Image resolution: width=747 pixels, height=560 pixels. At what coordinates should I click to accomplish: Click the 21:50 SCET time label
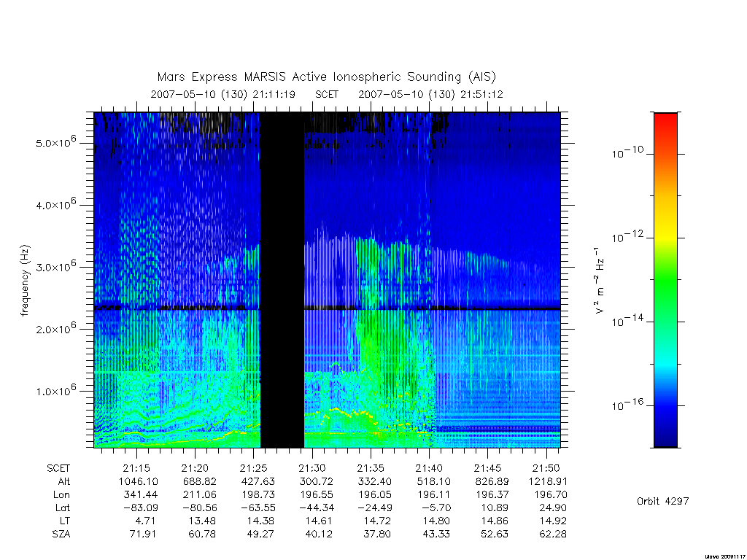point(546,468)
